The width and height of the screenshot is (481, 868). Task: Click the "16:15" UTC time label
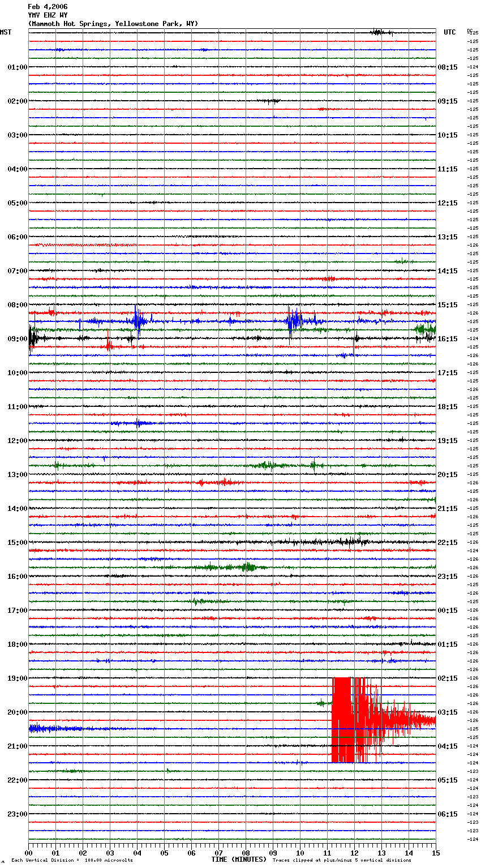(x=448, y=339)
